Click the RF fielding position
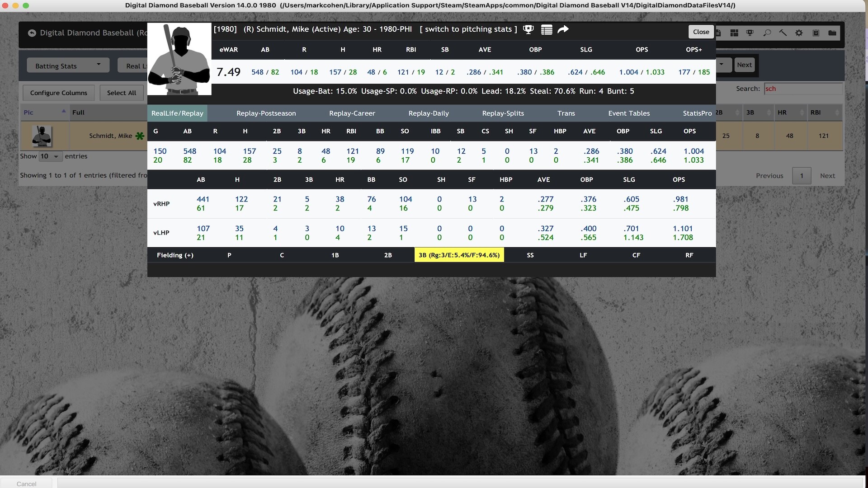 point(689,255)
